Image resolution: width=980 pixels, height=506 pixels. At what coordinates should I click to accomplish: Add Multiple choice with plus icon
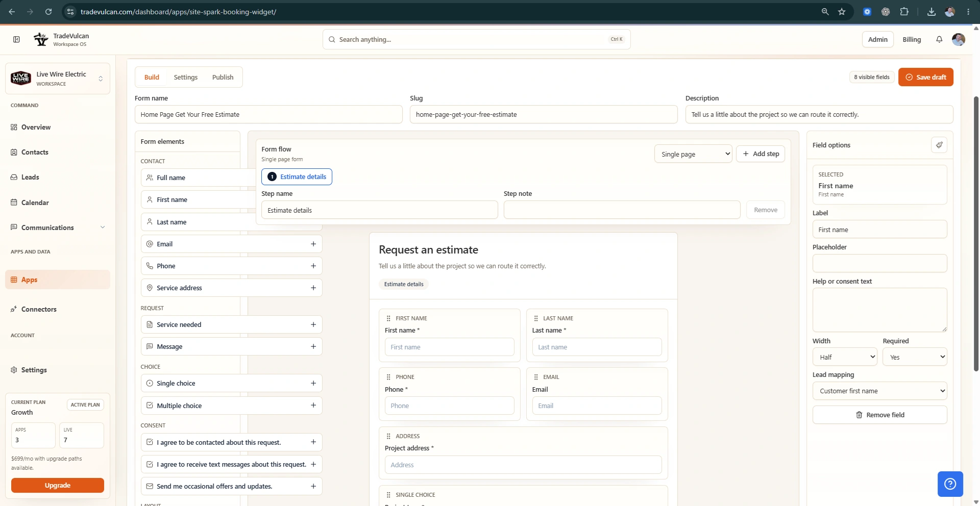[x=313, y=406]
